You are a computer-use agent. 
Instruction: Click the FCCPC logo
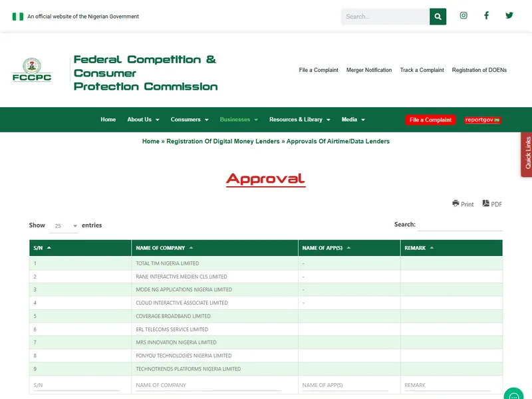(32, 70)
